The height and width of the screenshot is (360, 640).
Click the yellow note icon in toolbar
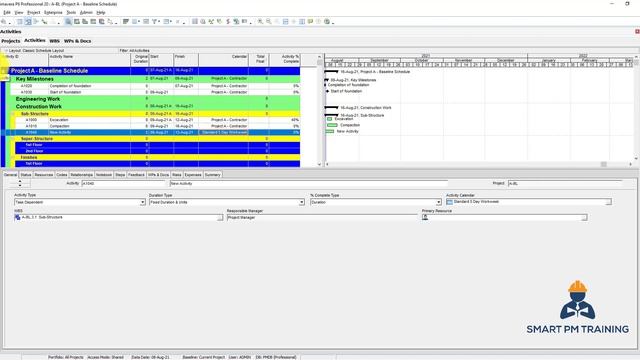coord(310,22)
